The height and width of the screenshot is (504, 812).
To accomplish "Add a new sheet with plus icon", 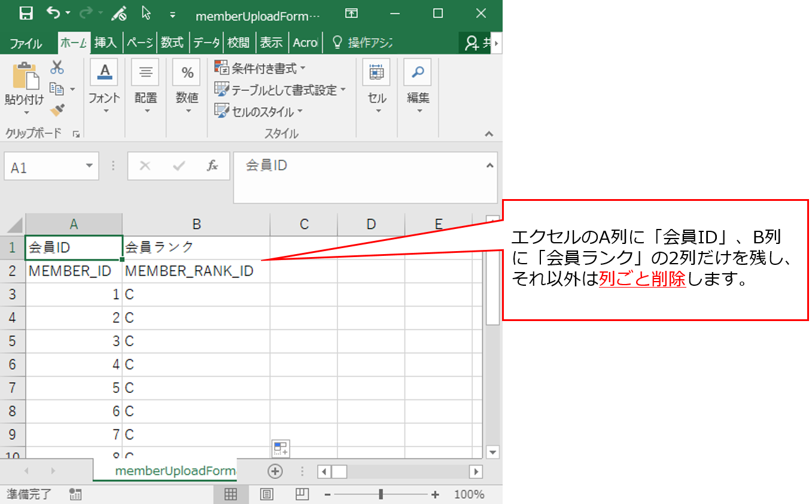I will tap(275, 471).
